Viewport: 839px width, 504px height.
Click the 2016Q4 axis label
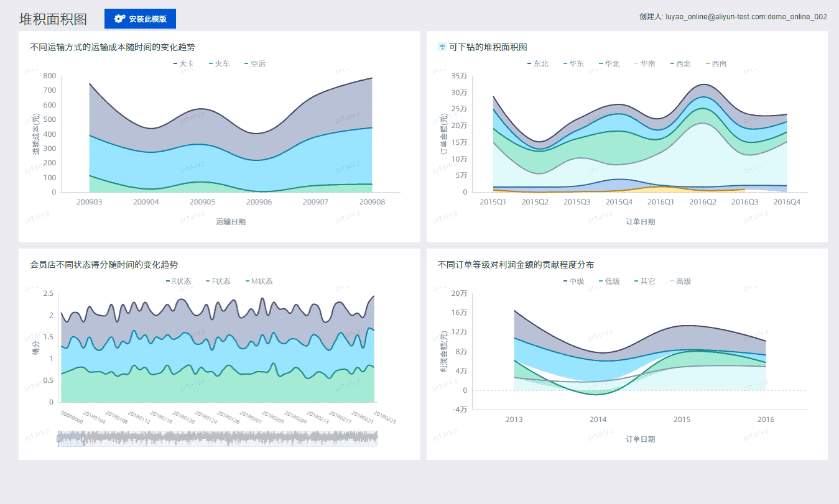tap(787, 202)
